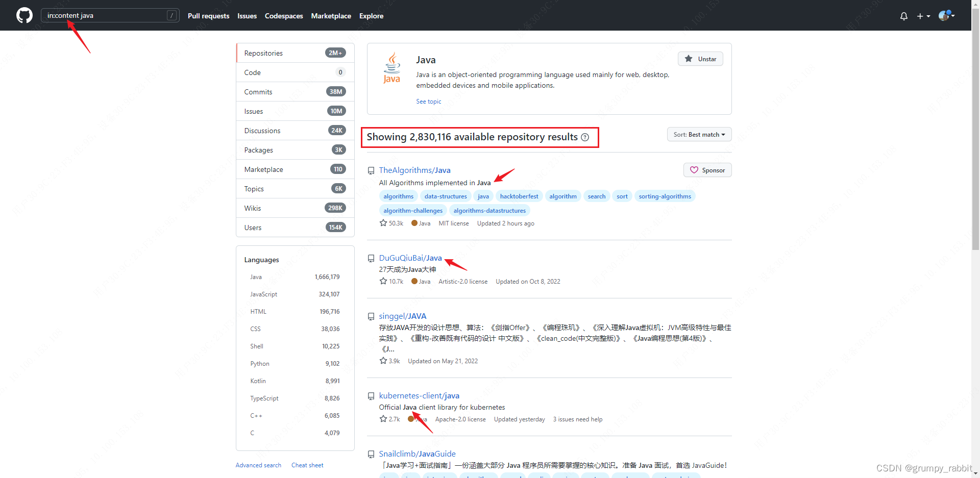The width and height of the screenshot is (980, 478).
Task: Open the GitHub home logo
Action: click(24, 15)
